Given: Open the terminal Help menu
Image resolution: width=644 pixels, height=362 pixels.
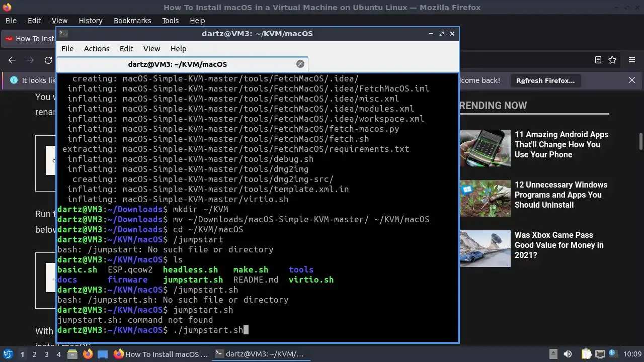Looking at the screenshot, I should 179,49.
